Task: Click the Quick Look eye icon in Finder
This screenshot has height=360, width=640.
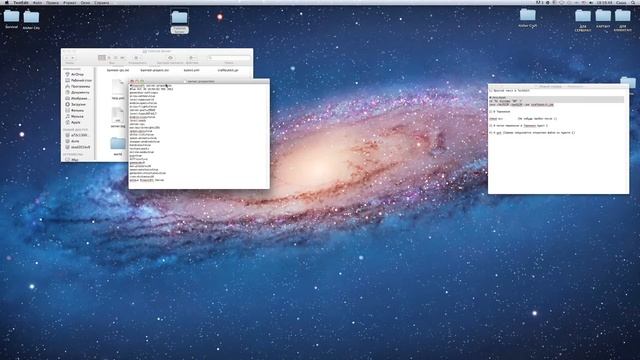Action: (170, 58)
